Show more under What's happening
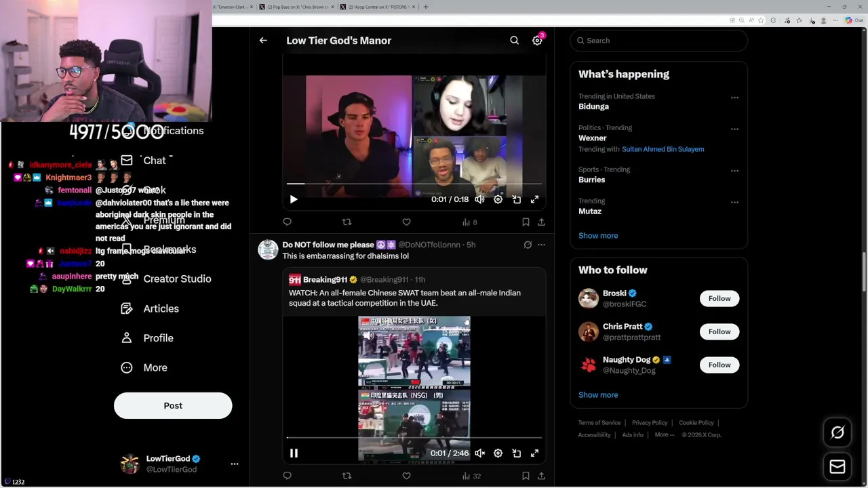This screenshot has height=488, width=868. (x=598, y=236)
